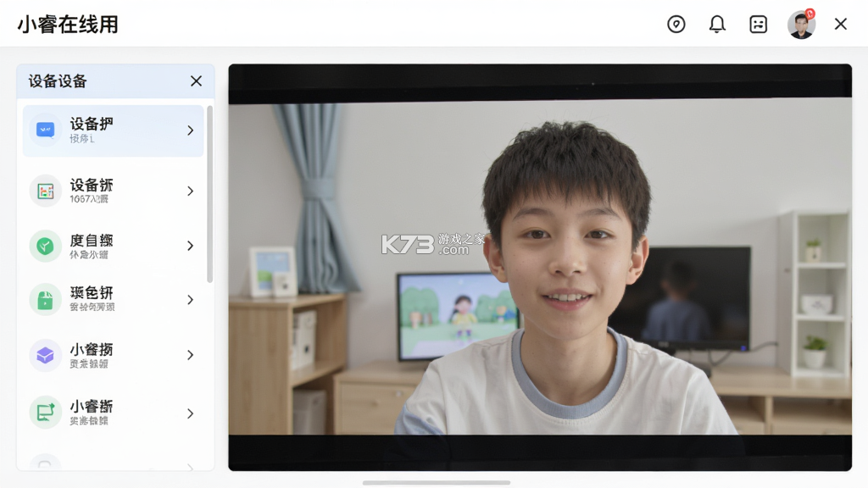Select the subtitle text starting with 1667
The width and height of the screenshot is (868, 488).
tap(89, 199)
